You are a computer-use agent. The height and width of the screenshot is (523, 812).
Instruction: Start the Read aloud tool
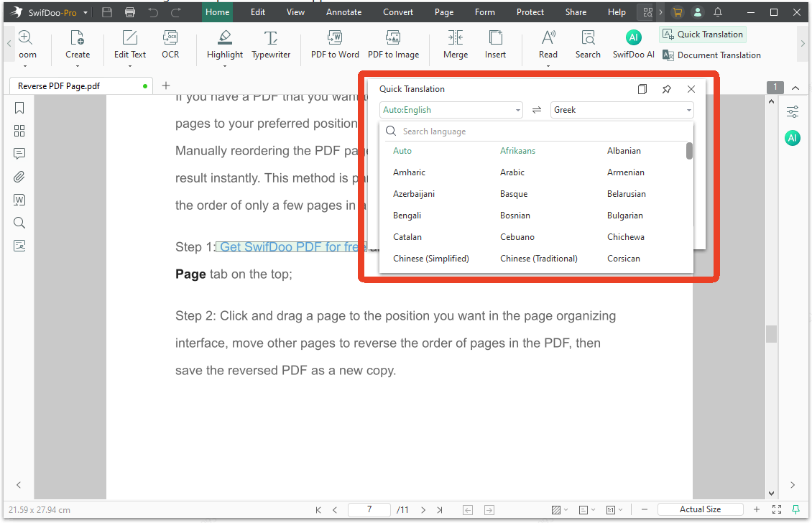(x=548, y=45)
